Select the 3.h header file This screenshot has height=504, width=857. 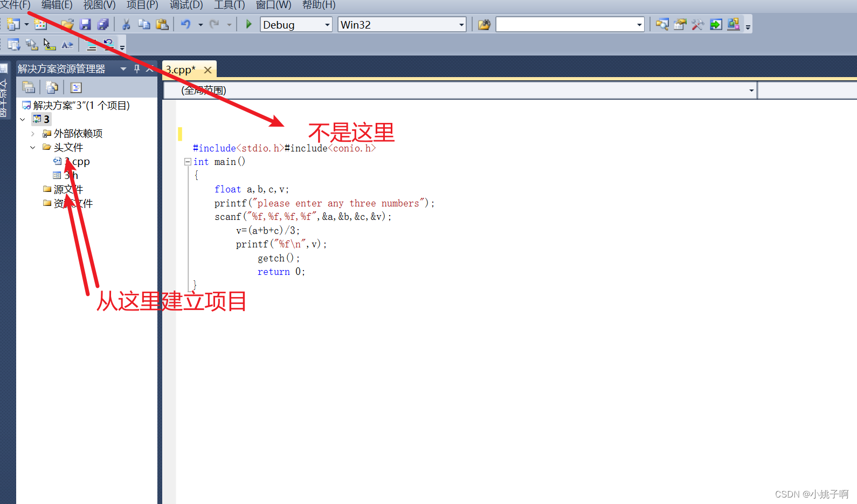point(66,175)
